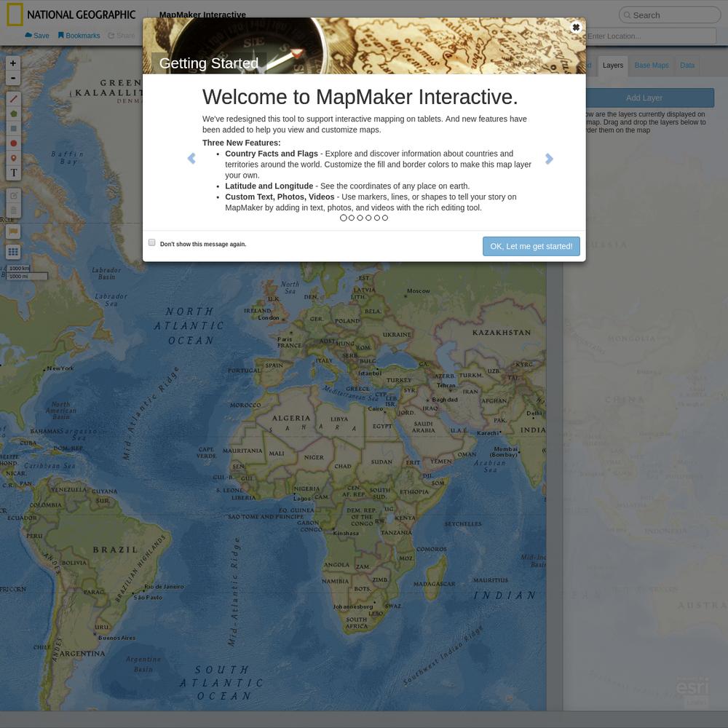Screen dimensions: 728x728
Task: Select the add marker pin tool
Action: 13,158
